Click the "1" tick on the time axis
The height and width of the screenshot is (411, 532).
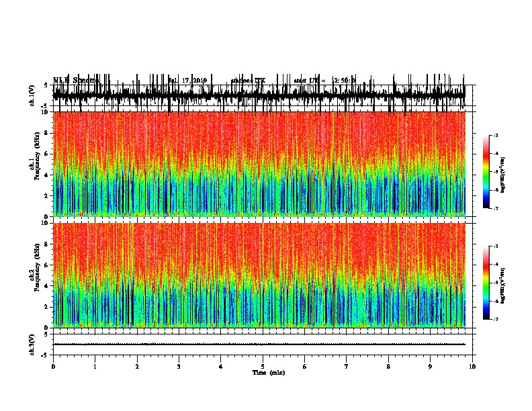click(x=95, y=367)
